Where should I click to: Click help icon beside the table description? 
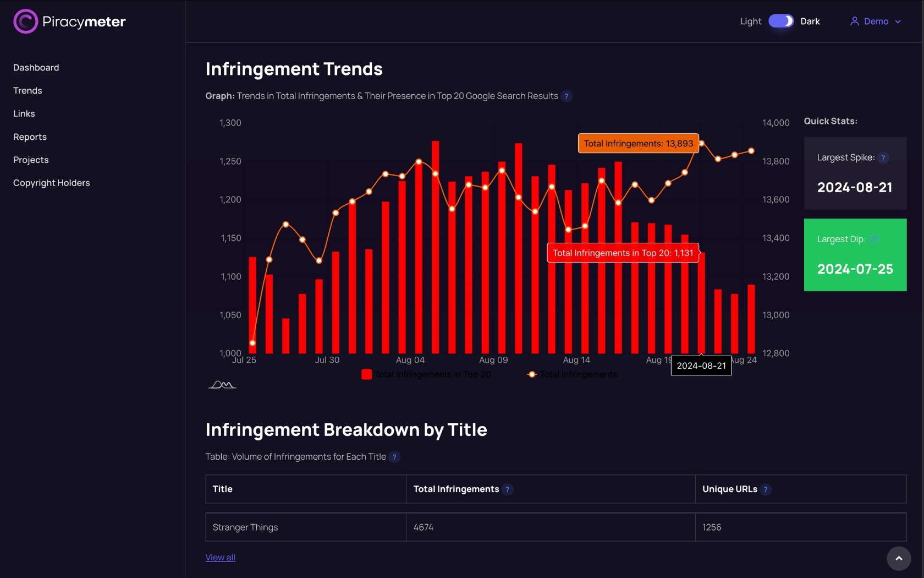[x=394, y=457]
